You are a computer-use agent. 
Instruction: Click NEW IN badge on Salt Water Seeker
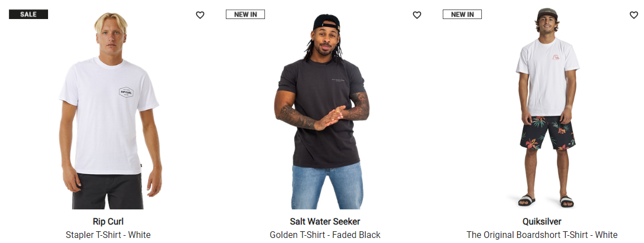[245, 15]
